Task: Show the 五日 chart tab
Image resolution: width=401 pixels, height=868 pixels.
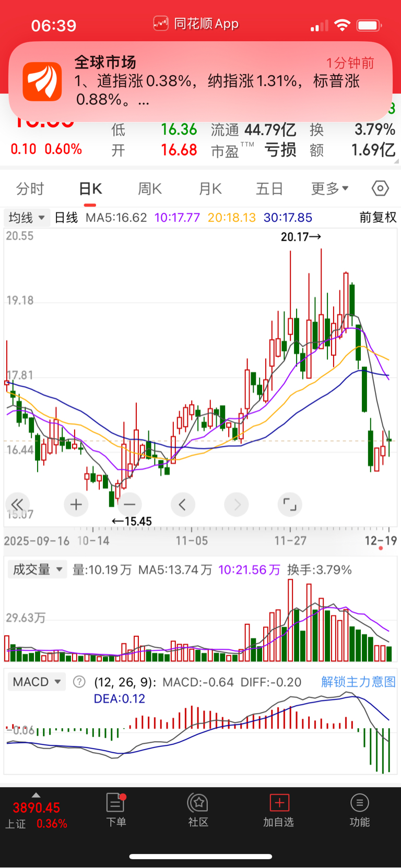Action: click(x=269, y=188)
